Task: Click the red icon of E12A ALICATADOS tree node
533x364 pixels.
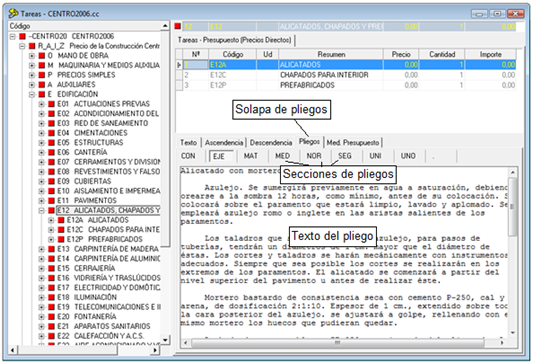Action: 61,220
